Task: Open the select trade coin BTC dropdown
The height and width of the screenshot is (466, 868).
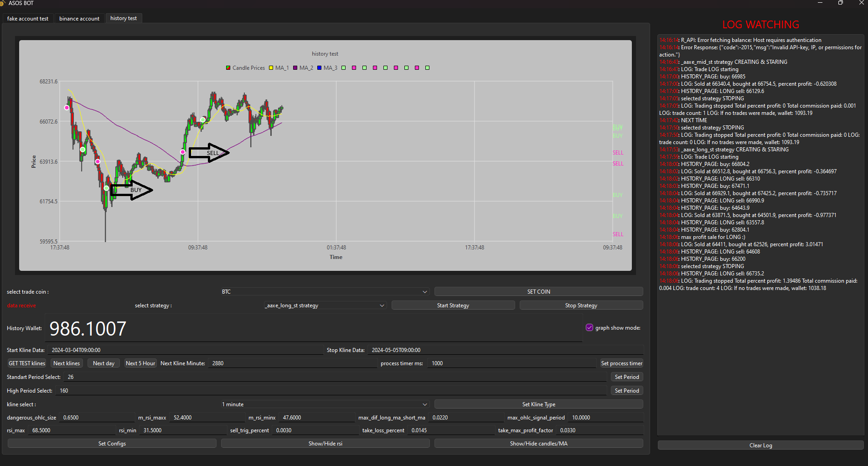Action: coord(325,292)
